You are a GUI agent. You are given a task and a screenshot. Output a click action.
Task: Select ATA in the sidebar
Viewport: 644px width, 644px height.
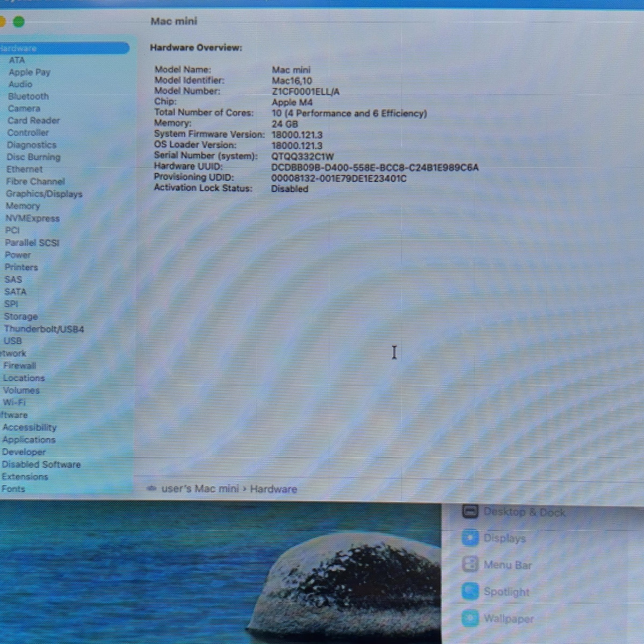[17, 60]
